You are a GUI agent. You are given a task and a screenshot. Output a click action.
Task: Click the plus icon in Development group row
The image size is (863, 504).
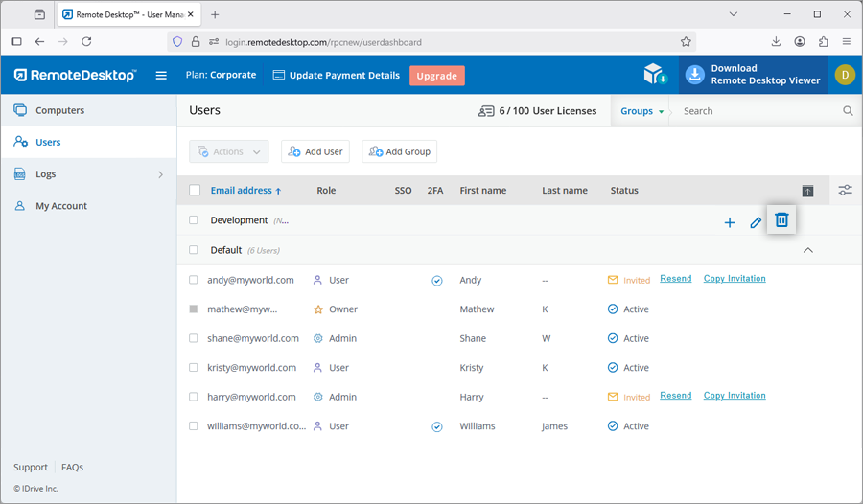(729, 222)
